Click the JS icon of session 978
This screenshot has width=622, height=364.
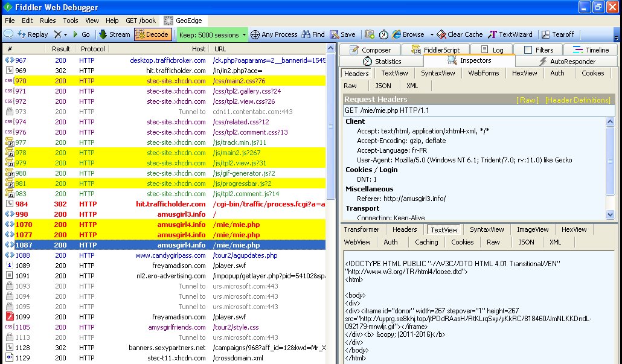pos(10,153)
